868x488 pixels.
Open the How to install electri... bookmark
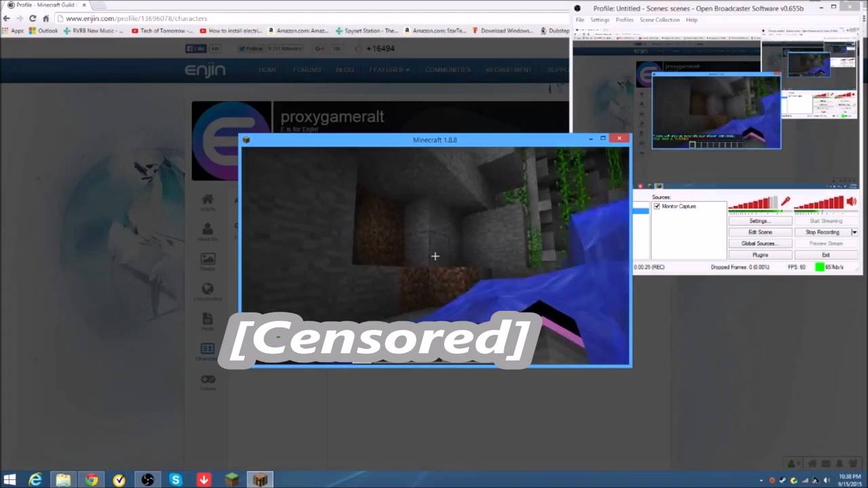click(x=231, y=30)
